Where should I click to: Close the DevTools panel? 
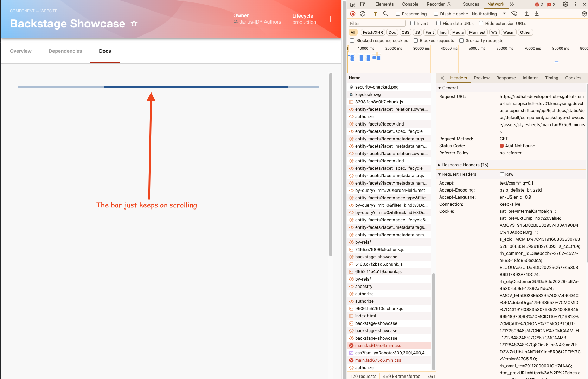click(x=584, y=4)
